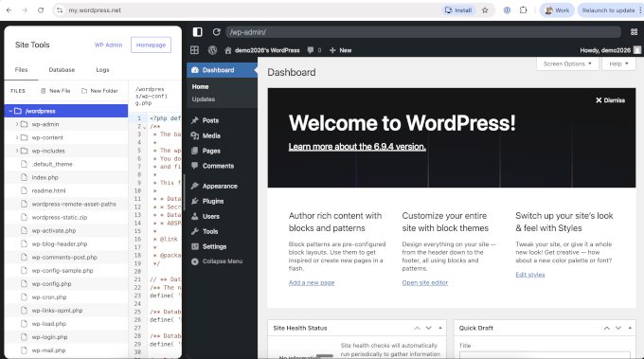644x359 pixels.
Task: Switch to the Database tab
Action: point(62,70)
